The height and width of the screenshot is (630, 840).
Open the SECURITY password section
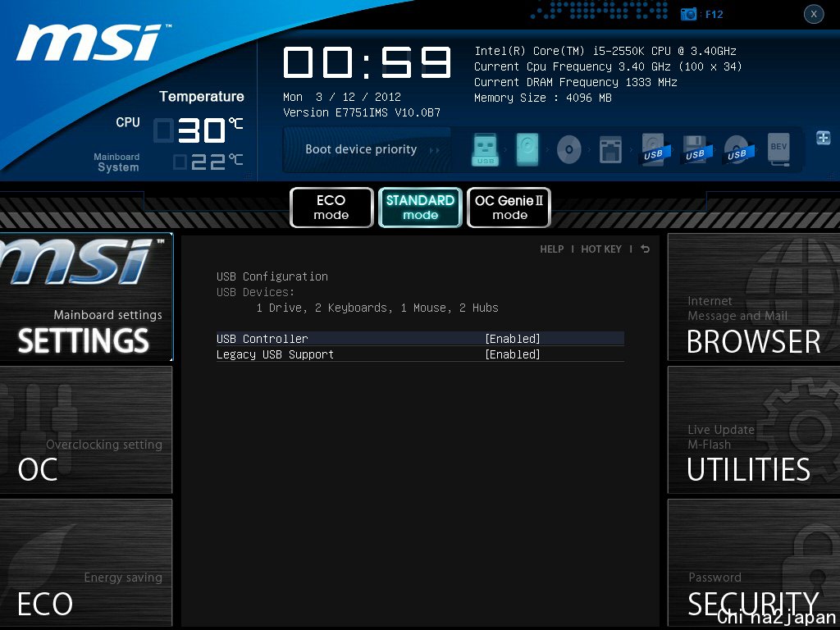[x=754, y=563]
